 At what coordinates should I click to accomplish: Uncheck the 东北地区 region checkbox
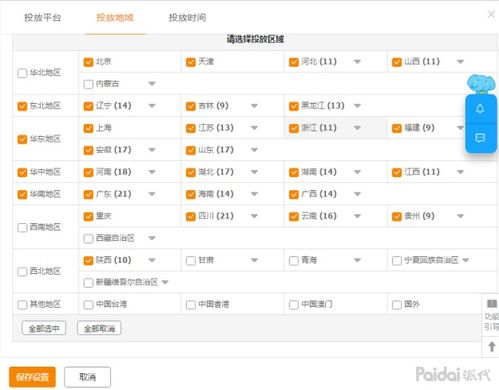(22, 106)
